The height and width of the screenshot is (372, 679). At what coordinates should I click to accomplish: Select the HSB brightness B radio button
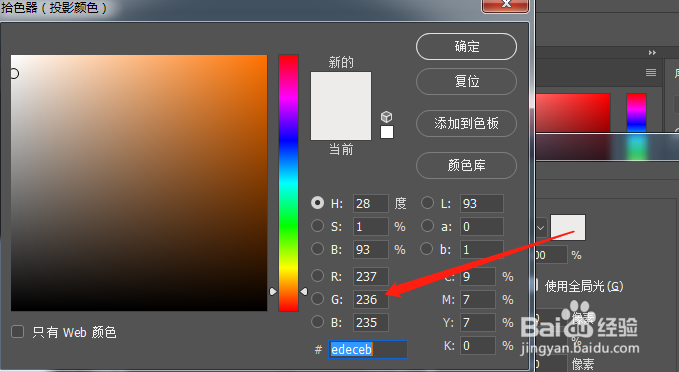click(x=317, y=249)
